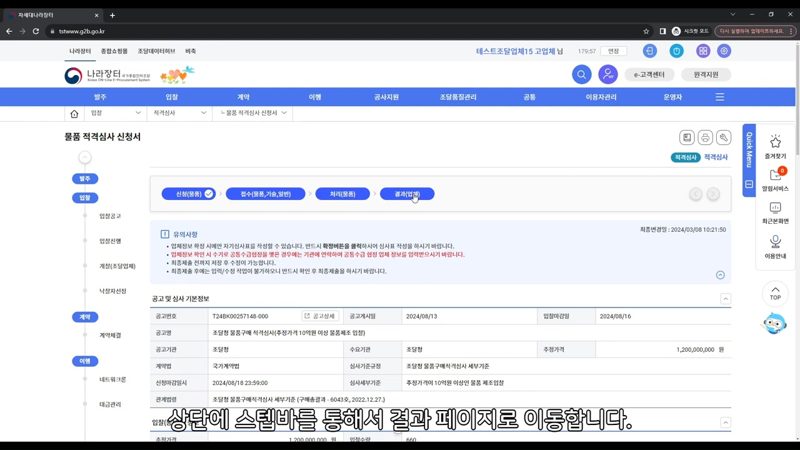
Task: Click the wrench settings icon above the form
Action: 723,137
